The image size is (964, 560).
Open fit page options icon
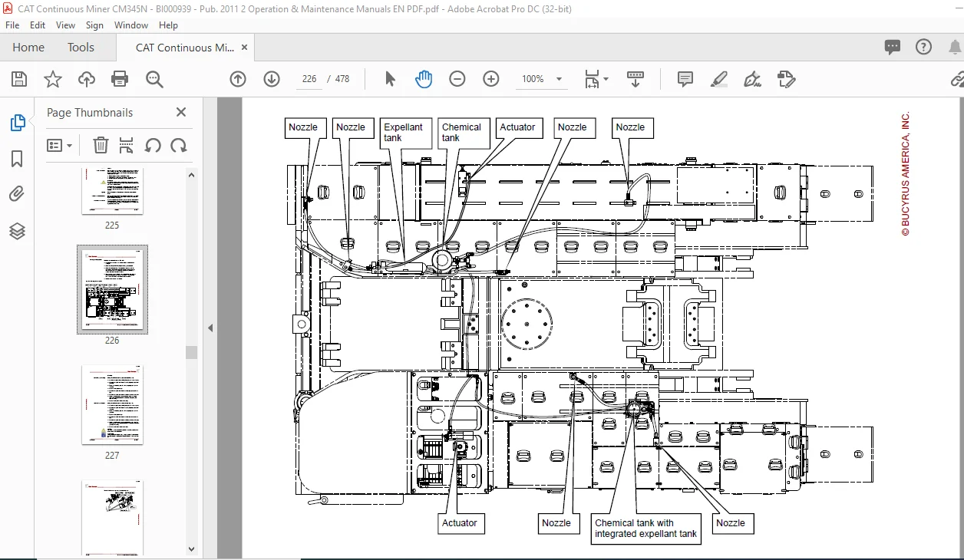[596, 79]
